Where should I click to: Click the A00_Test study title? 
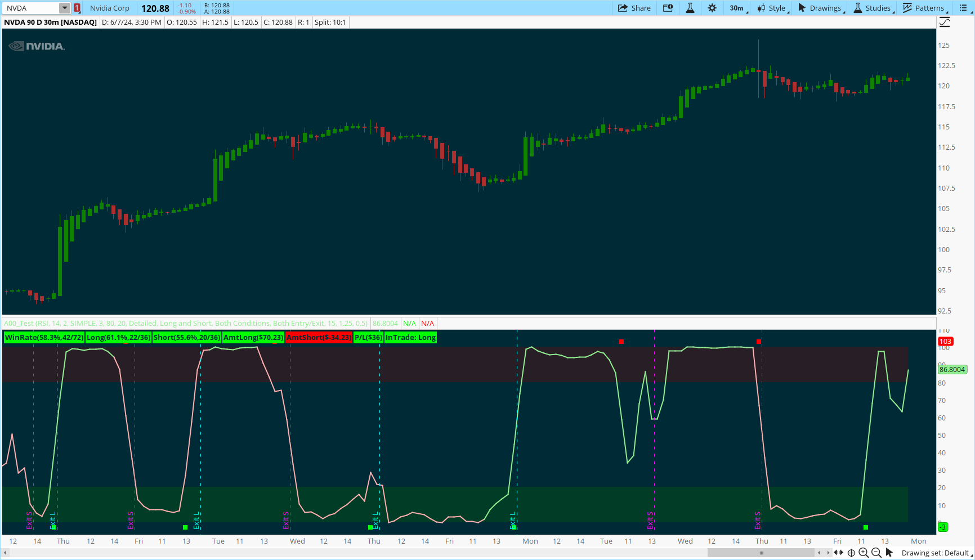186,323
